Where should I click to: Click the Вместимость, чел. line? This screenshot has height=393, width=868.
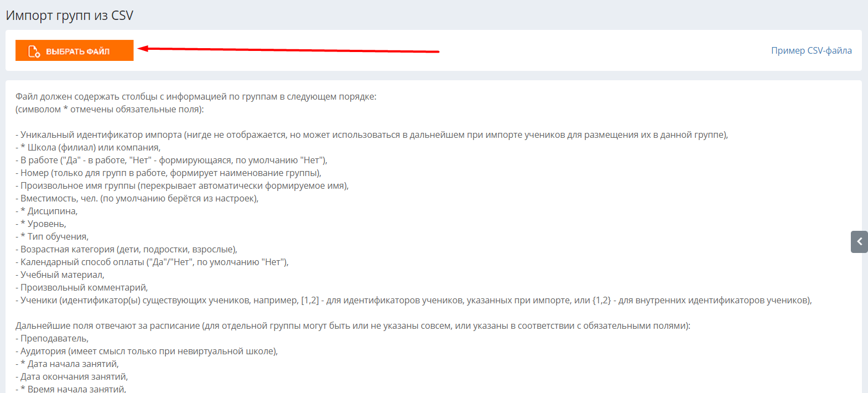point(137,198)
